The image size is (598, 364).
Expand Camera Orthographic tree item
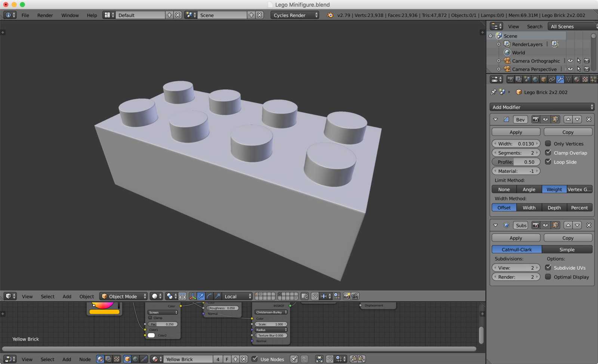499,61
